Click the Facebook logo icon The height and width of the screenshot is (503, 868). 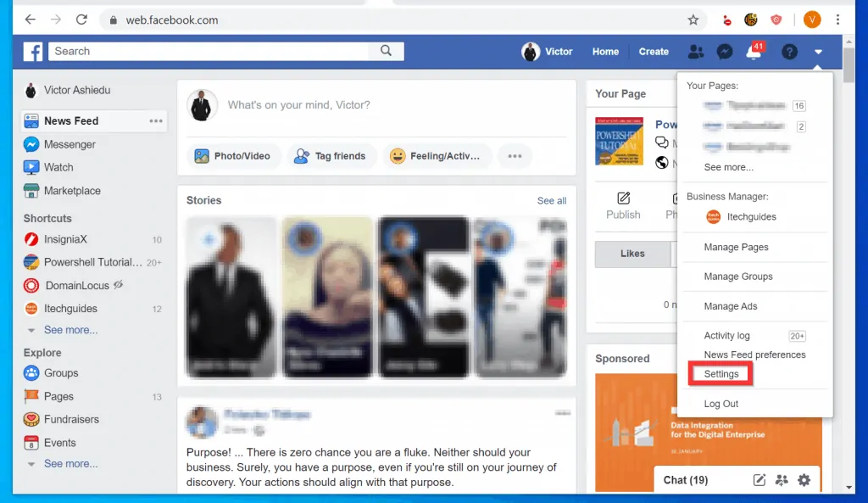33,52
